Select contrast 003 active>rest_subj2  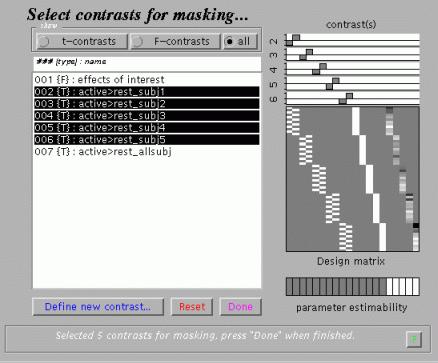pyautogui.click(x=147, y=104)
